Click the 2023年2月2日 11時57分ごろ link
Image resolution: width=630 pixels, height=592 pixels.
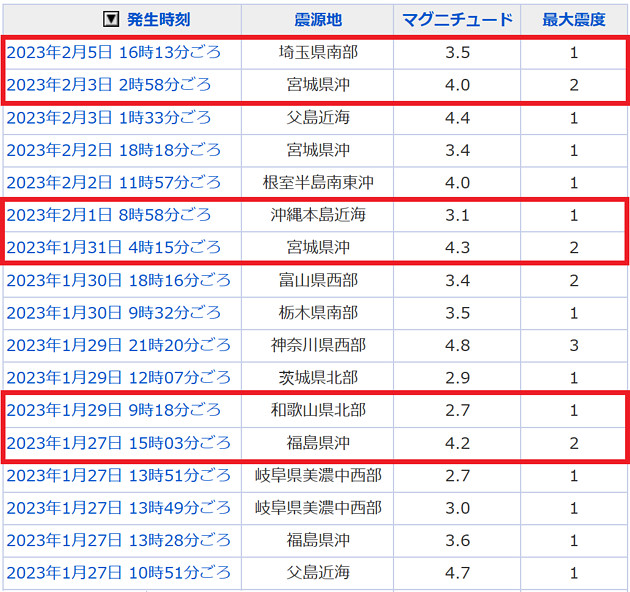pyautogui.click(x=113, y=183)
